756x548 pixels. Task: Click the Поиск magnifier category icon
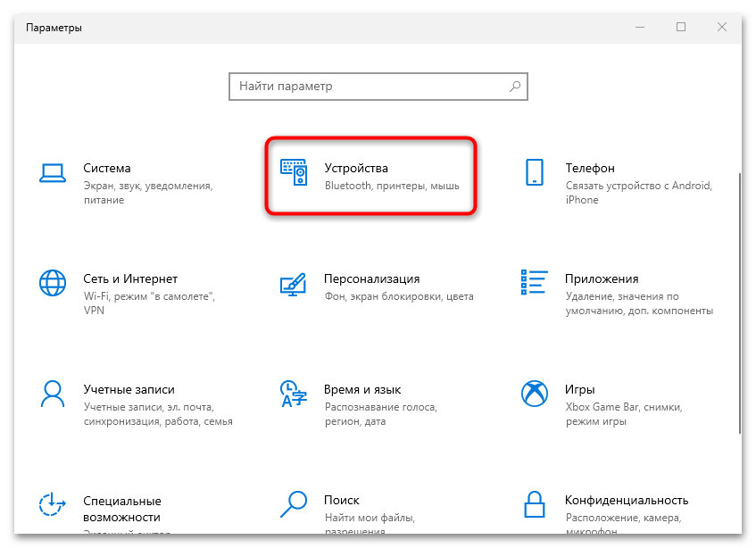point(294,505)
